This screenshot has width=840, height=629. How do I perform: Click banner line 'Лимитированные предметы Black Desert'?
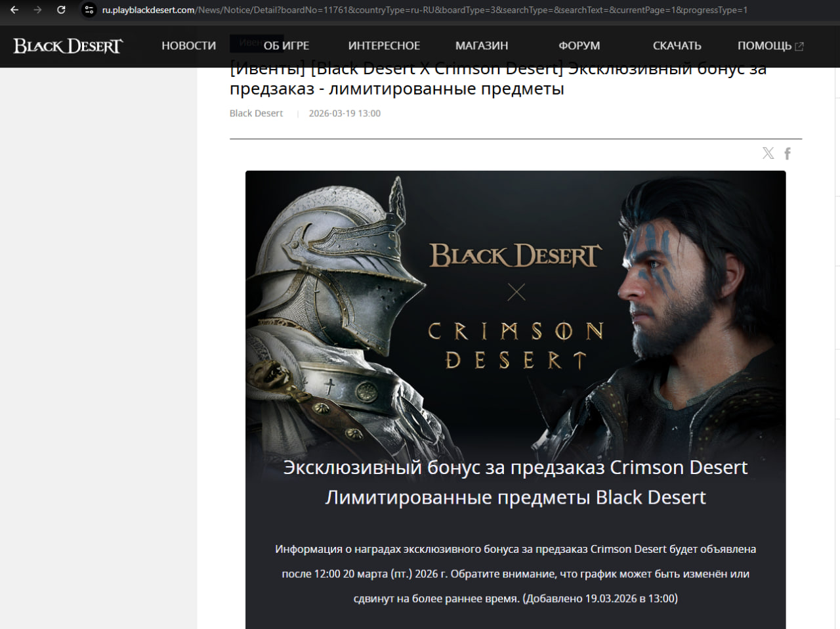coord(516,498)
